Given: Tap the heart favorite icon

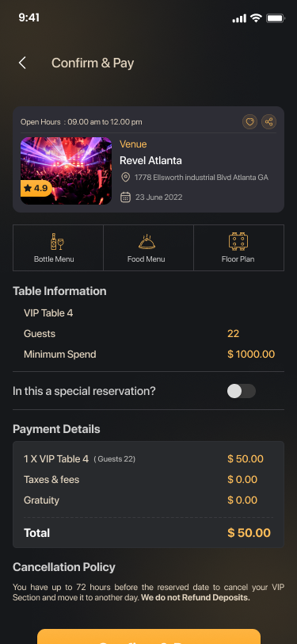Looking at the screenshot, I should 249,121.
